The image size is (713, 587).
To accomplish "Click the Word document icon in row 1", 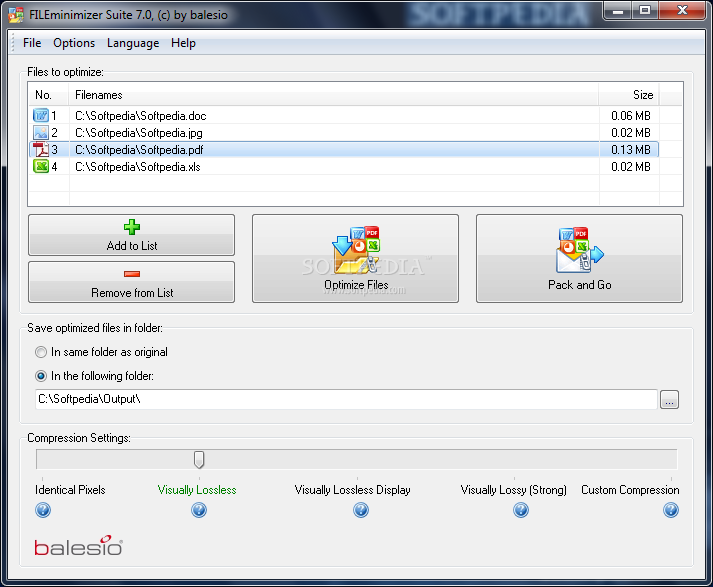I will click(x=40, y=115).
